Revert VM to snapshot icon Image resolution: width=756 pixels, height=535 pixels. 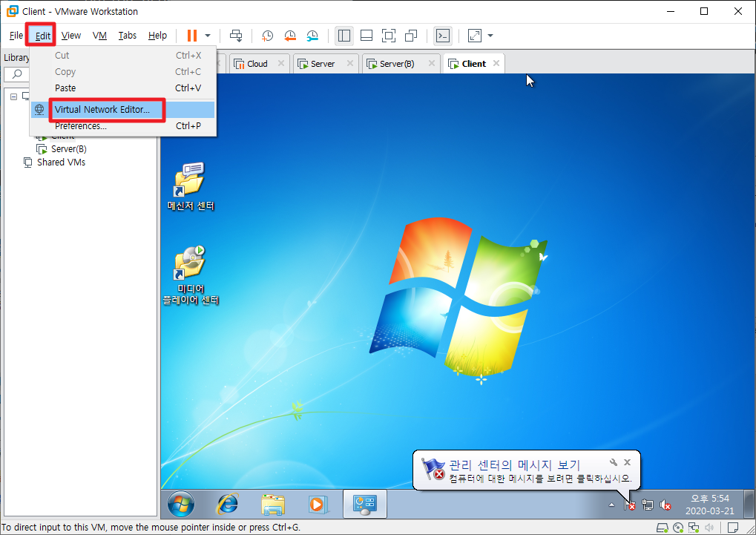290,36
